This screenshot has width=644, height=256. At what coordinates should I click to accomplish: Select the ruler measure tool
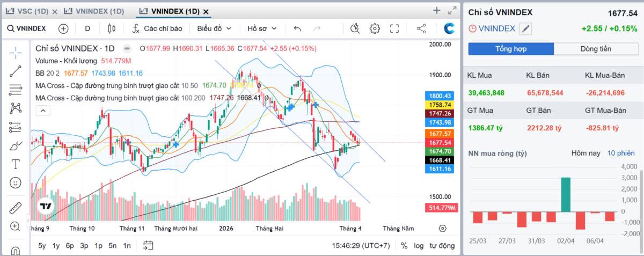(16, 208)
